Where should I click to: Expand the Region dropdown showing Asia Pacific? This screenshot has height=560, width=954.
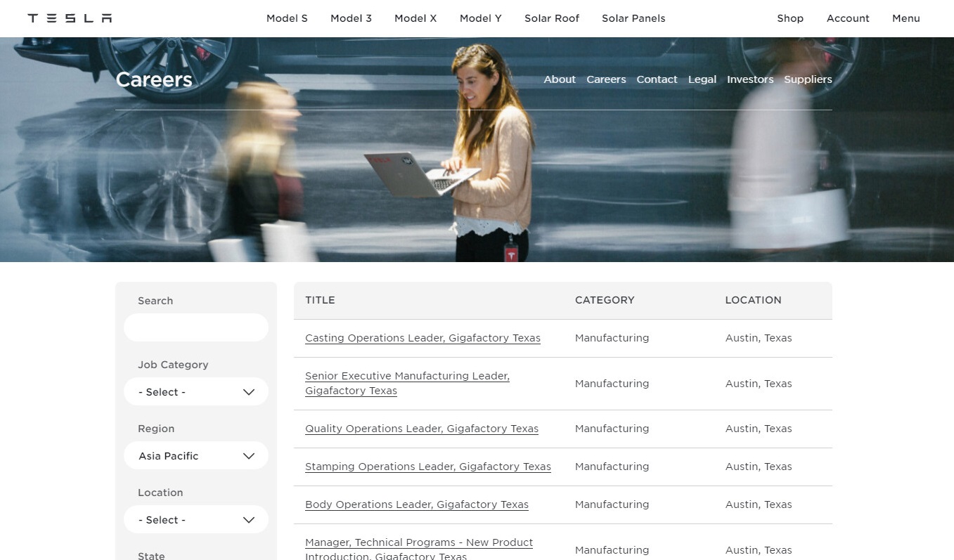196,456
